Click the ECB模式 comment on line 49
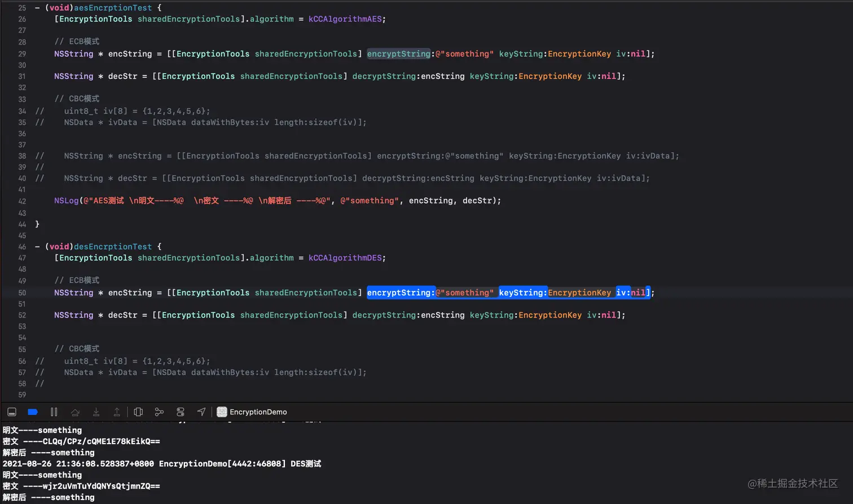853x504 pixels. (77, 280)
